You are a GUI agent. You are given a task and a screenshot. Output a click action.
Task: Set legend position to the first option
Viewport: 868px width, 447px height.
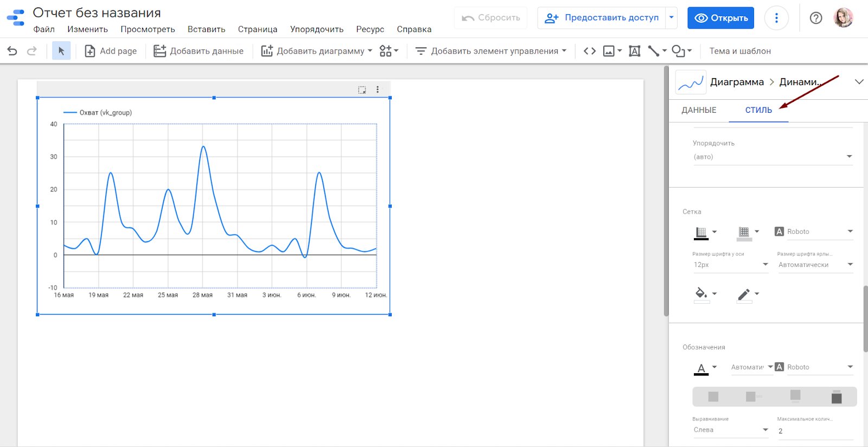pyautogui.click(x=713, y=397)
